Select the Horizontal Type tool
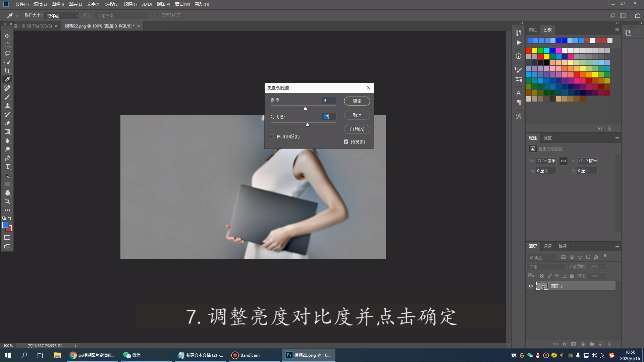The height and width of the screenshot is (362, 644). 7,166
